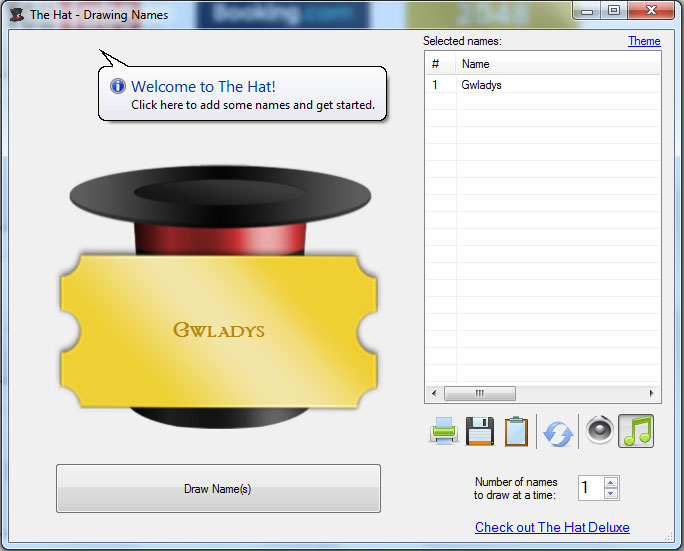Select Gwladys row in selected names list

(543, 85)
